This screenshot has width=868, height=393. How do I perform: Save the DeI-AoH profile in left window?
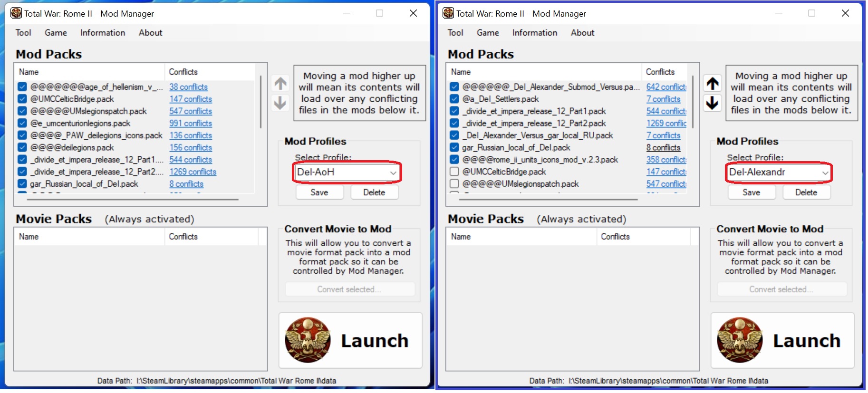pyautogui.click(x=319, y=192)
